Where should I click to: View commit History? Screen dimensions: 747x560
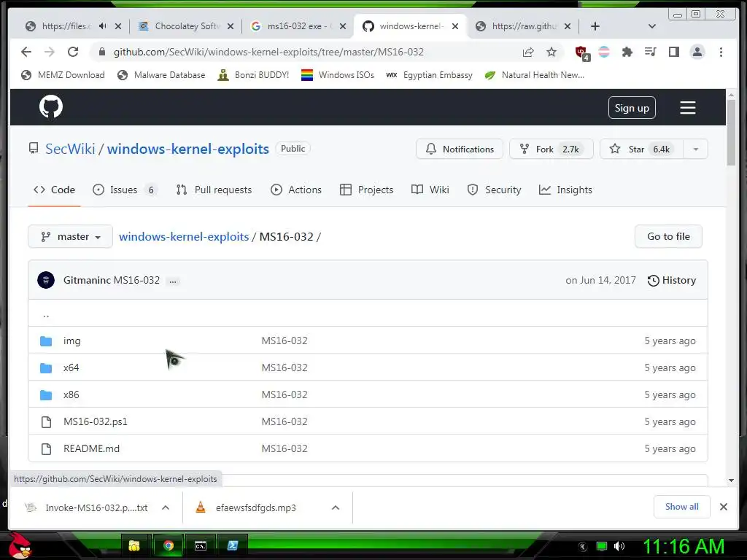coord(672,281)
